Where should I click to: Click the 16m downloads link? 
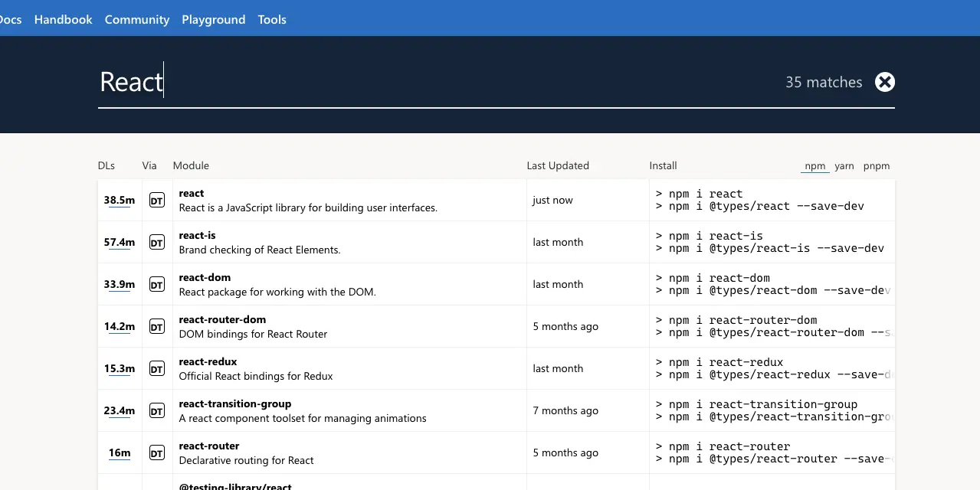pyautogui.click(x=120, y=453)
